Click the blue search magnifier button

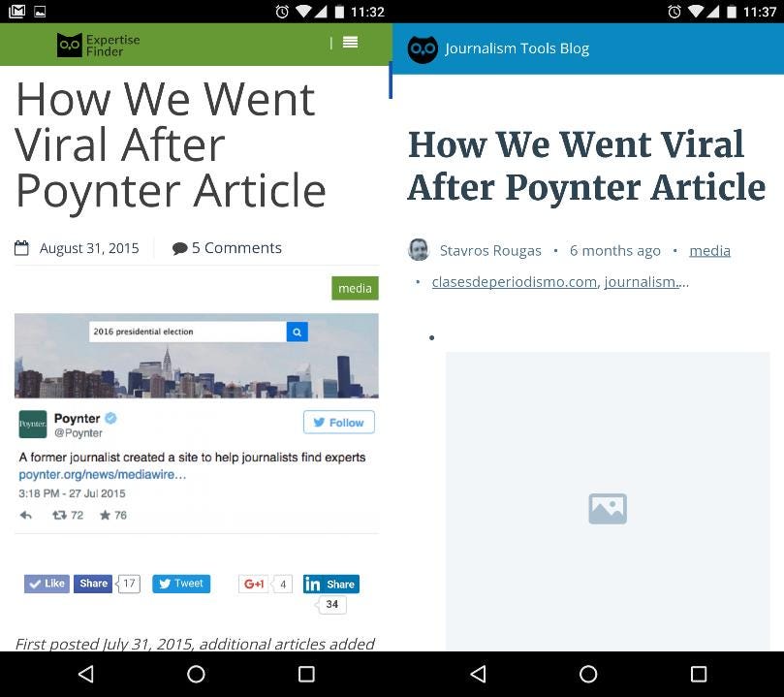[x=297, y=332]
